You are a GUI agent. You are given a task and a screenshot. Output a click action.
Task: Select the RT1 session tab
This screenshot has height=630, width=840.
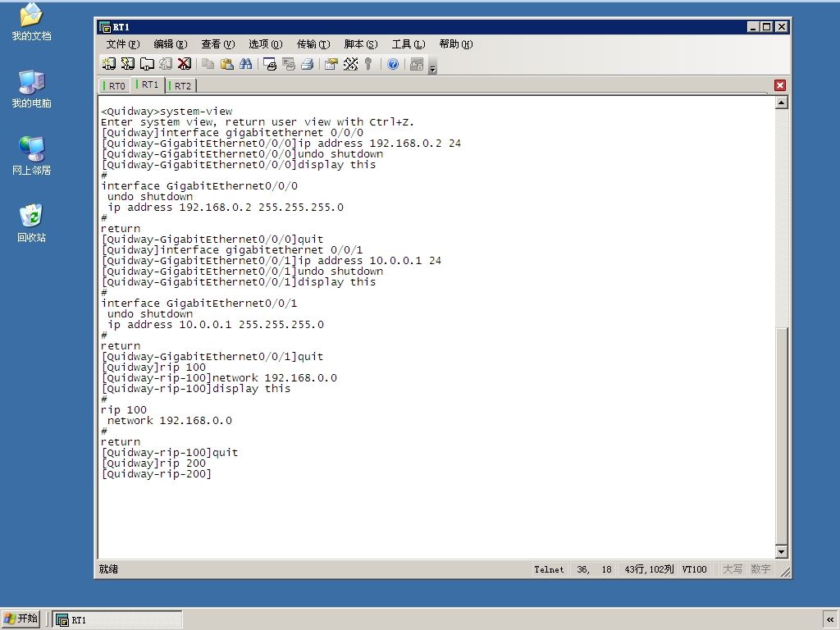click(x=148, y=84)
